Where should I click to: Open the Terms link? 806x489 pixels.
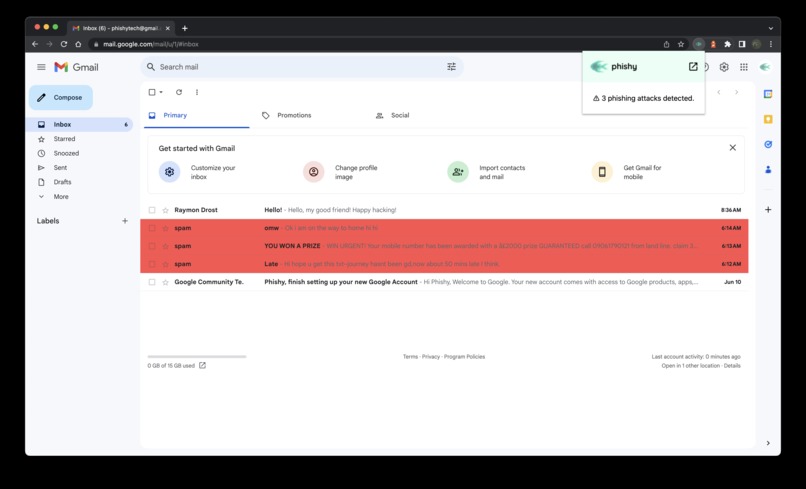(x=410, y=356)
